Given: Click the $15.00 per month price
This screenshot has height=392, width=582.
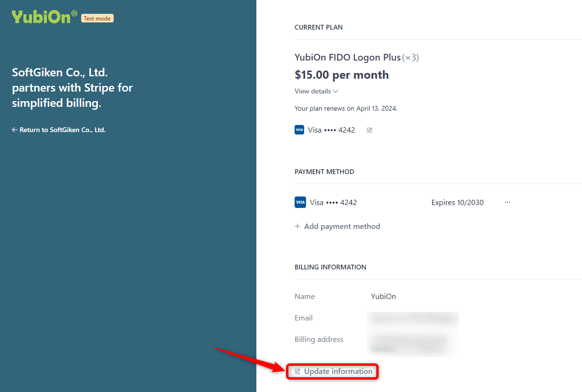Looking at the screenshot, I should pyautogui.click(x=342, y=75).
